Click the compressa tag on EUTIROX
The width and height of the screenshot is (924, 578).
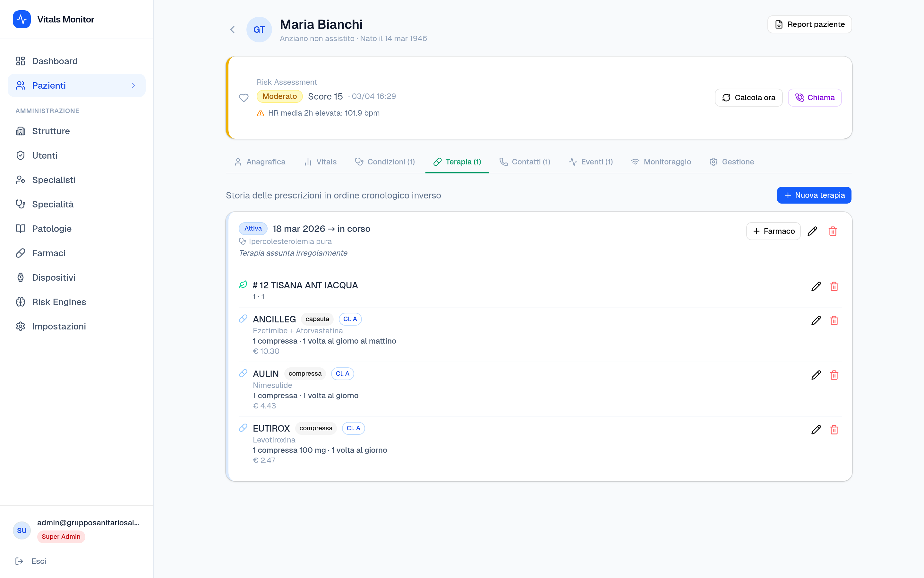pyautogui.click(x=316, y=429)
